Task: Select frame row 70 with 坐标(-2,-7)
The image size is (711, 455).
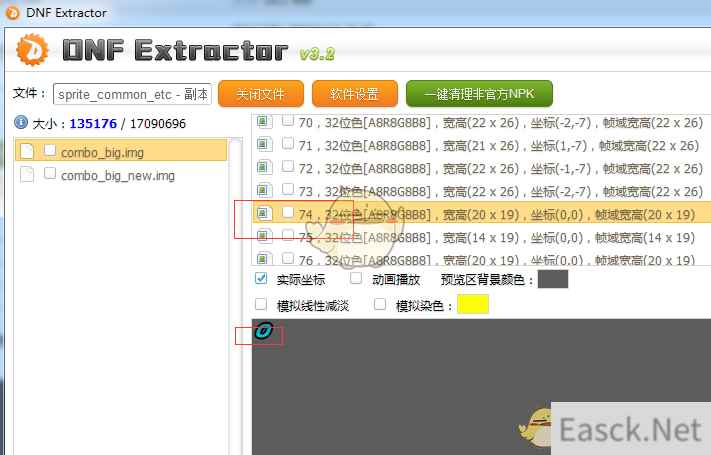Action: tap(481, 122)
